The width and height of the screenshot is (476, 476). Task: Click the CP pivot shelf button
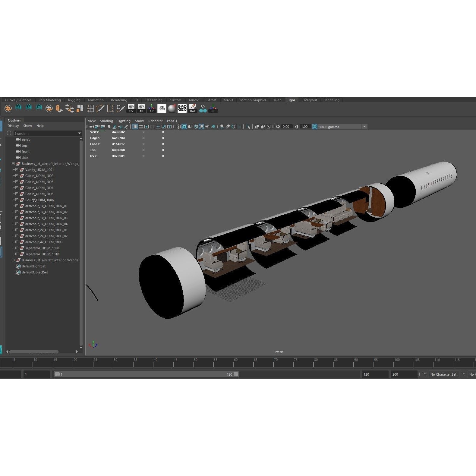click(151, 109)
